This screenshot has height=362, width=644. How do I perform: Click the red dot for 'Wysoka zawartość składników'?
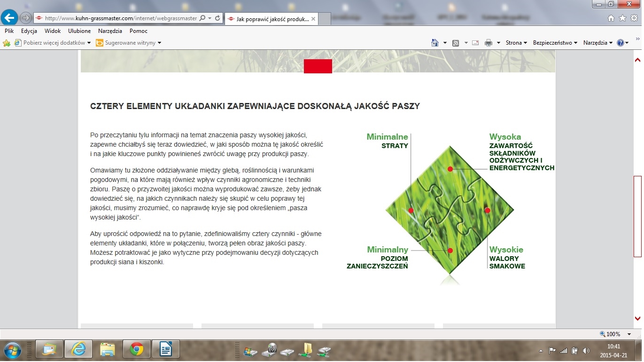point(450,169)
